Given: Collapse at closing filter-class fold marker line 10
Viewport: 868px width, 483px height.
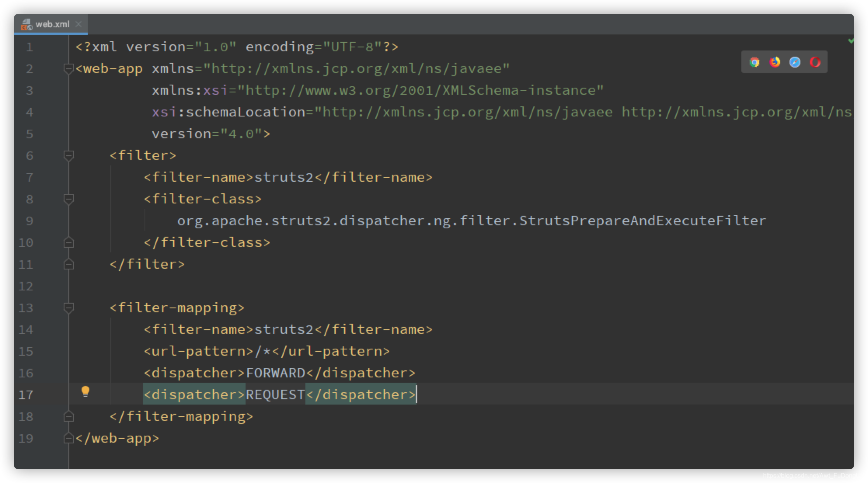Looking at the screenshot, I should click(x=68, y=243).
